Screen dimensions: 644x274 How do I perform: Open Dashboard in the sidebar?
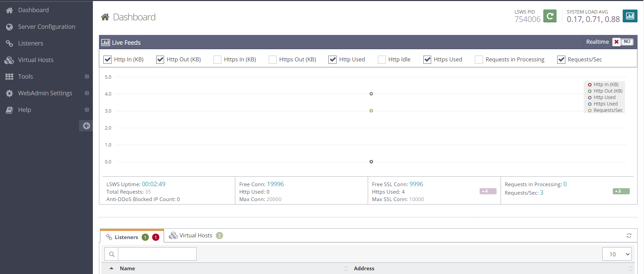coord(33,10)
